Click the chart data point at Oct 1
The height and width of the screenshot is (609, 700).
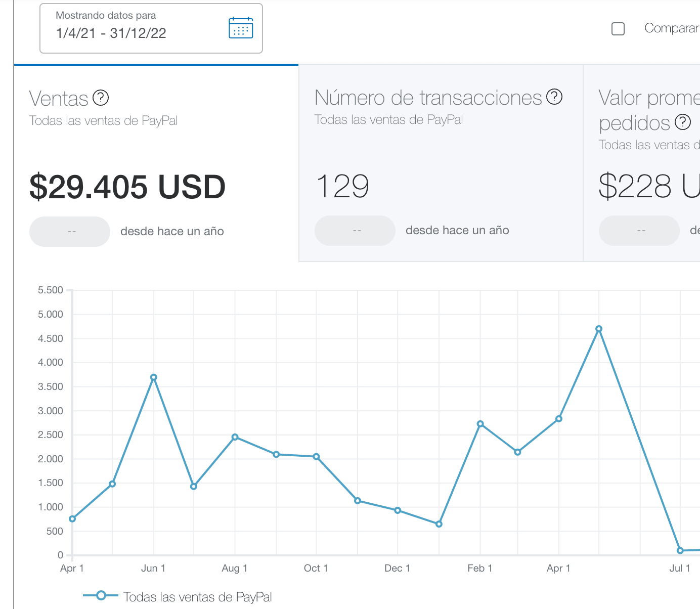pos(316,457)
